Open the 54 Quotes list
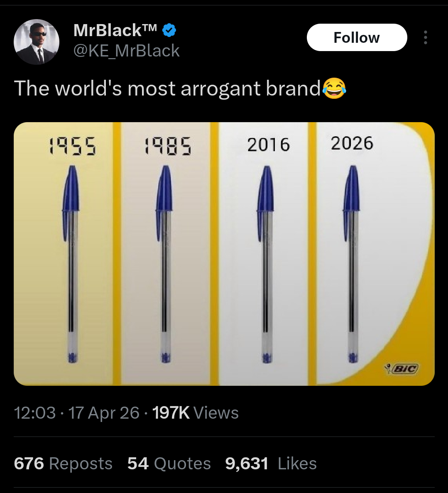 coord(168,463)
